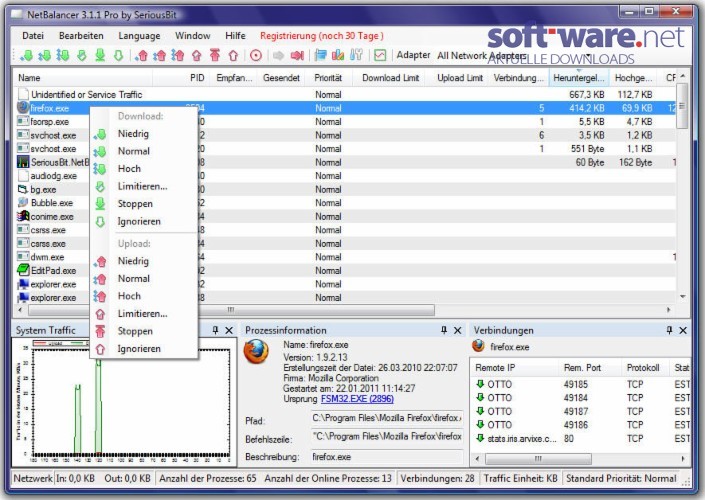Pin the Verbindungen panel
Viewport: 705px width, 500px height.
click(669, 330)
